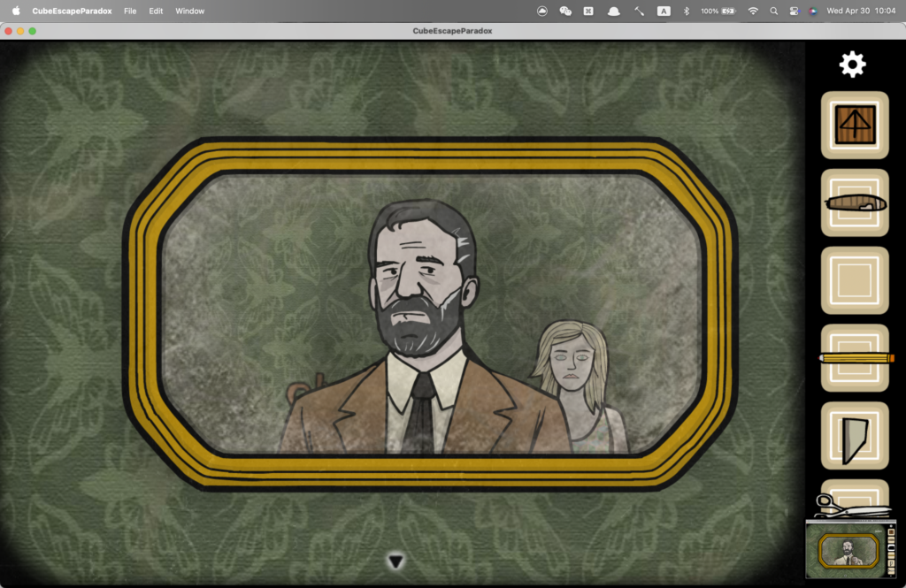
Task: Open the game settings gear
Action: 853,65
